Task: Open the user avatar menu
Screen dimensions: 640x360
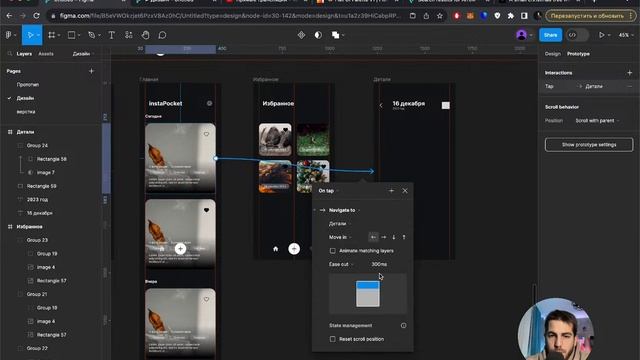Action: pos(521,35)
